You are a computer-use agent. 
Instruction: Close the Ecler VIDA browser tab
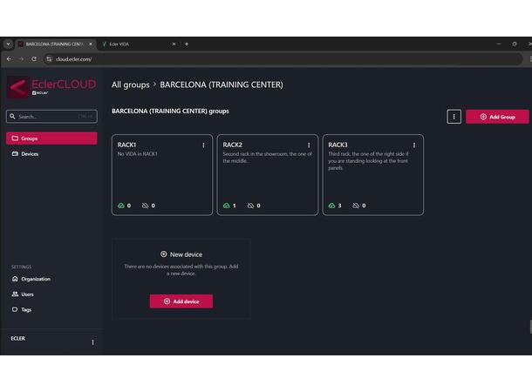click(x=174, y=44)
